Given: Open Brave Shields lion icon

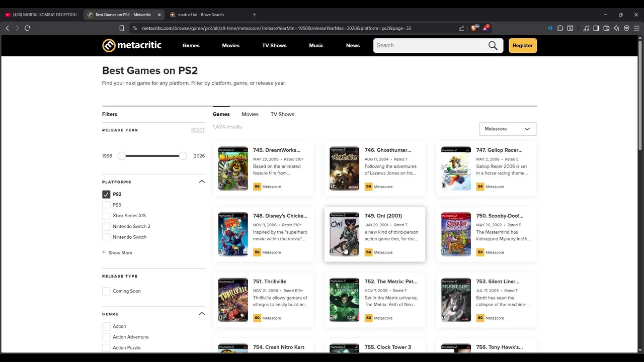Looking at the screenshot, I should pyautogui.click(x=473, y=28).
